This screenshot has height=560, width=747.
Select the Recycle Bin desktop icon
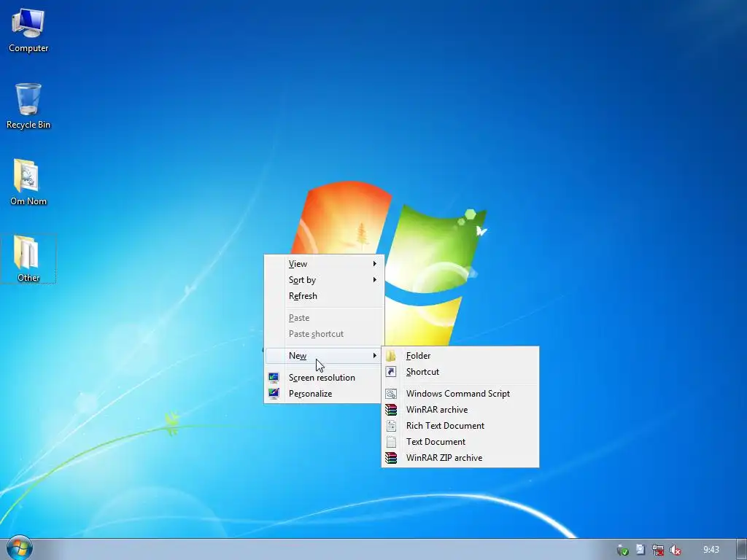tap(28, 106)
